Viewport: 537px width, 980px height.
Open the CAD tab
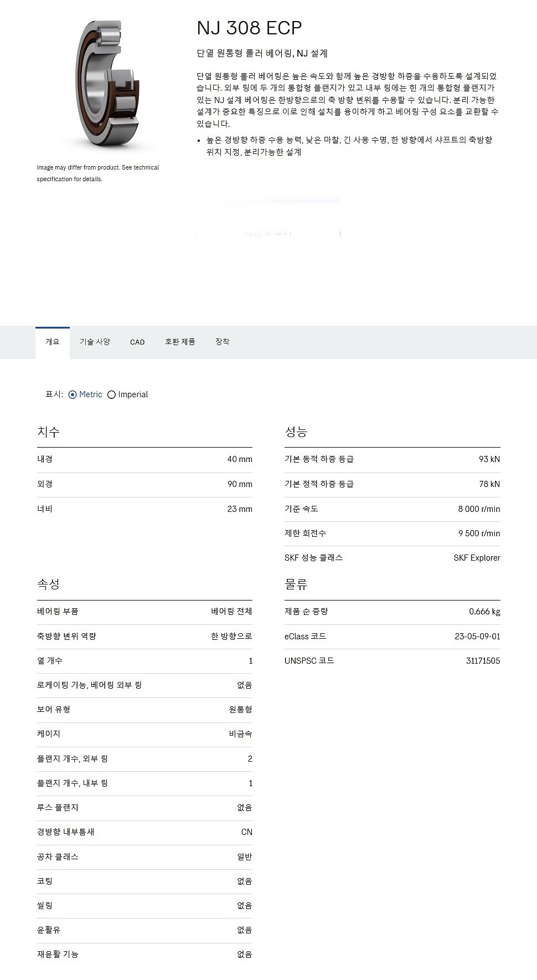pyautogui.click(x=137, y=342)
